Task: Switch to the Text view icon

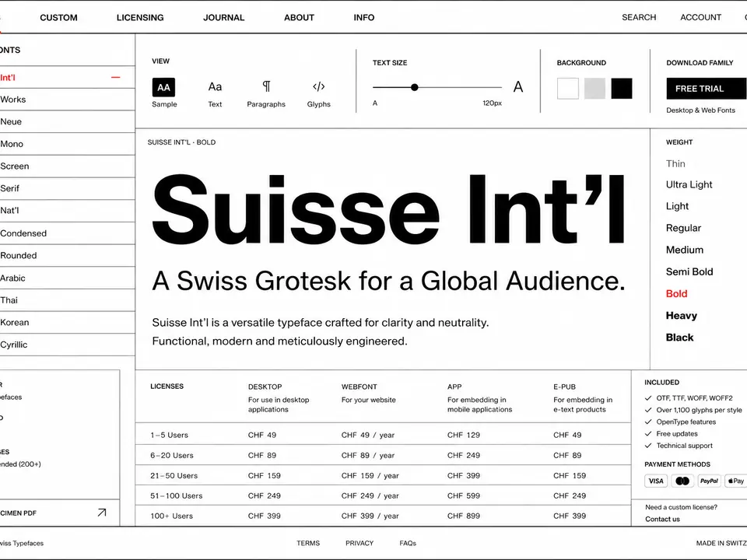Action: [x=215, y=86]
